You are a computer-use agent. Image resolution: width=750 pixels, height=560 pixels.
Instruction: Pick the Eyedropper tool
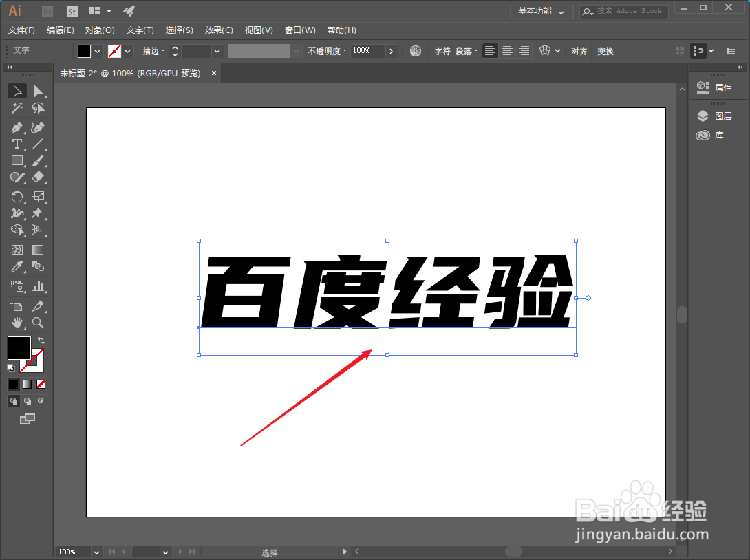17,266
